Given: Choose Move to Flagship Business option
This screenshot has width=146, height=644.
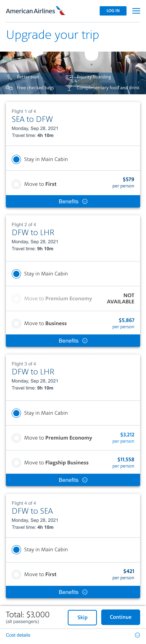Looking at the screenshot, I should (x=16, y=463).
